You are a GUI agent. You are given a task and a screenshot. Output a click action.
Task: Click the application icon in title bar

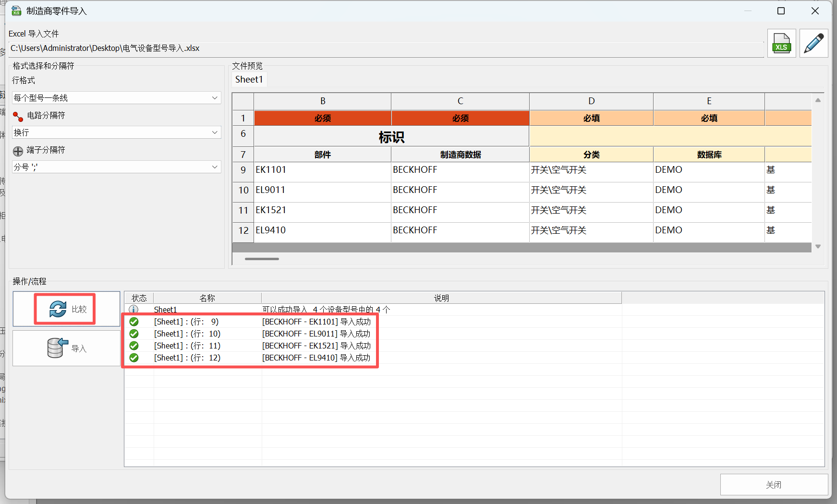point(16,11)
